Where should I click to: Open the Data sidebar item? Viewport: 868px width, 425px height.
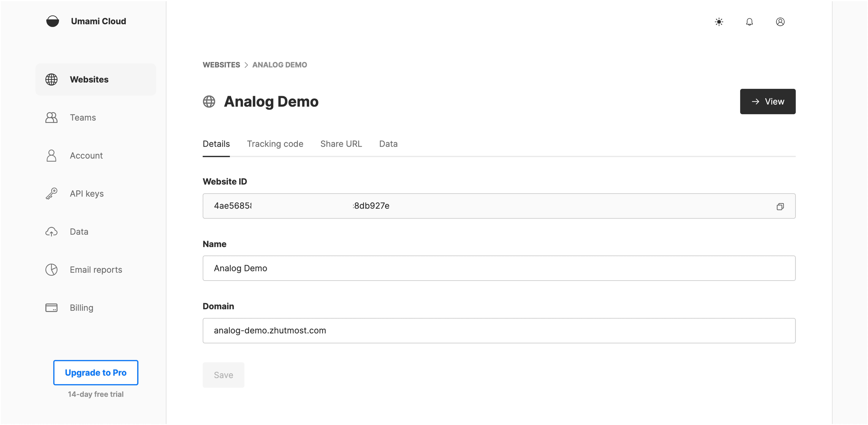point(79,232)
